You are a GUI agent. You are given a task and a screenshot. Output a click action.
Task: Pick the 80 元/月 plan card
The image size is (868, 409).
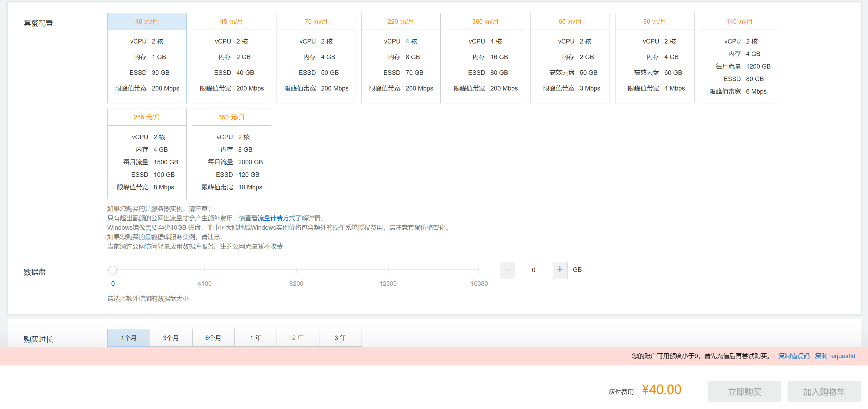pos(654,58)
